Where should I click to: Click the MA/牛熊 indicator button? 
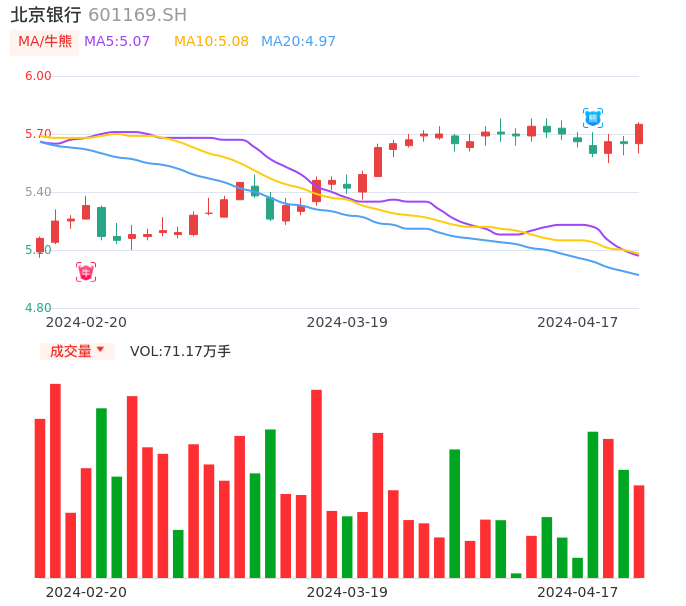click(45, 42)
